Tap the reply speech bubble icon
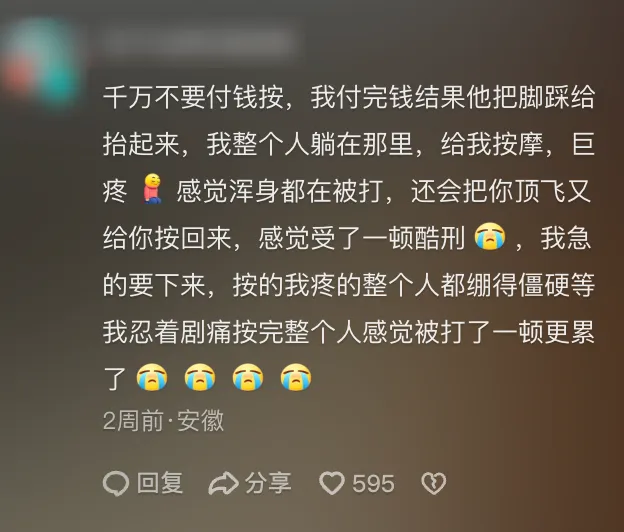Screen dimensions: 624x532 [x=116, y=483]
